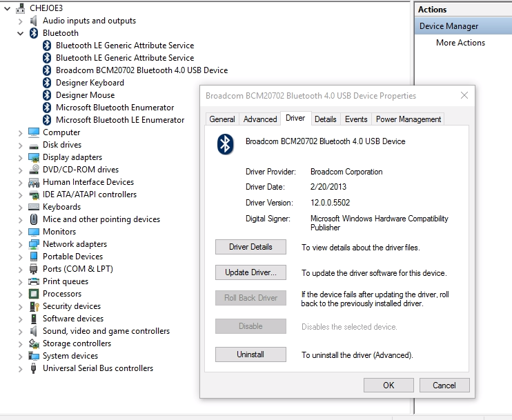Open the Events tab
Image resolution: width=512 pixels, height=420 pixels.
coord(356,119)
